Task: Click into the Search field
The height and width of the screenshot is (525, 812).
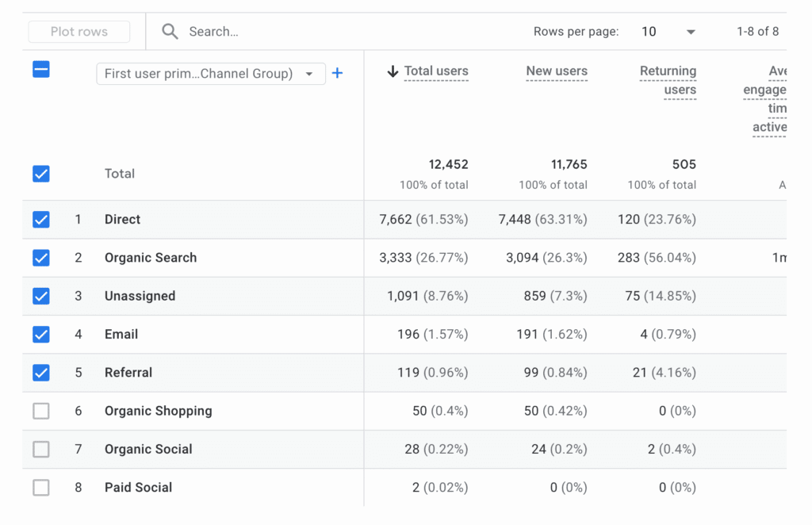Action: [x=317, y=32]
